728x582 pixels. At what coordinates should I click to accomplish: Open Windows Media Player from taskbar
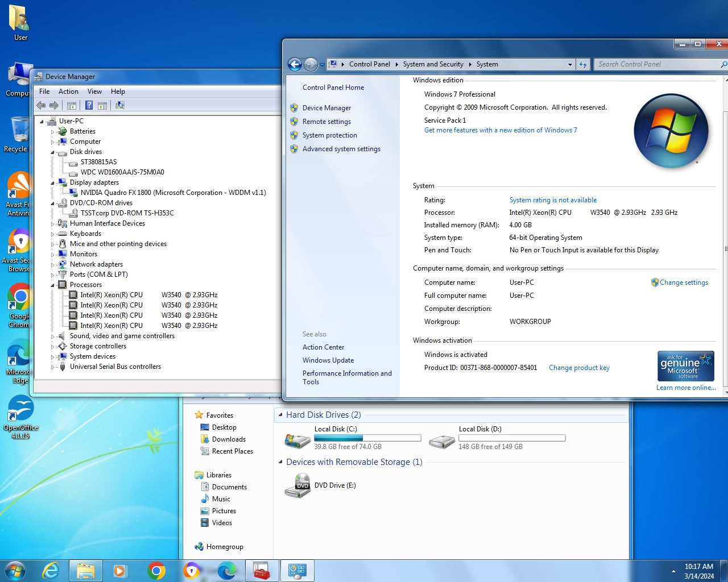pos(121,570)
